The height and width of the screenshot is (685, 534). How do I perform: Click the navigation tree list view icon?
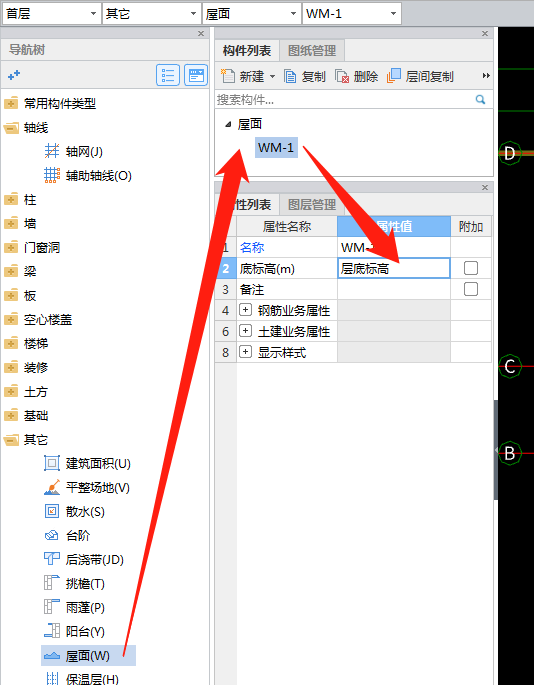click(x=168, y=76)
